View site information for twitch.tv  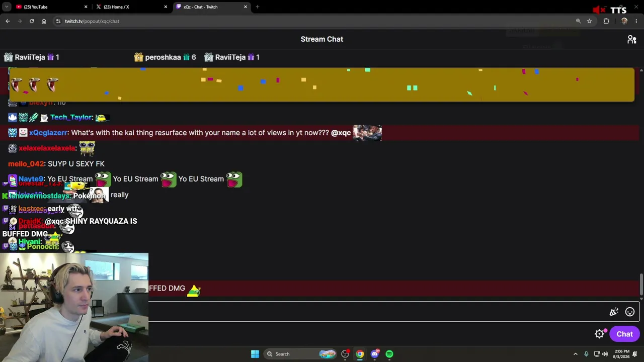pos(58,21)
